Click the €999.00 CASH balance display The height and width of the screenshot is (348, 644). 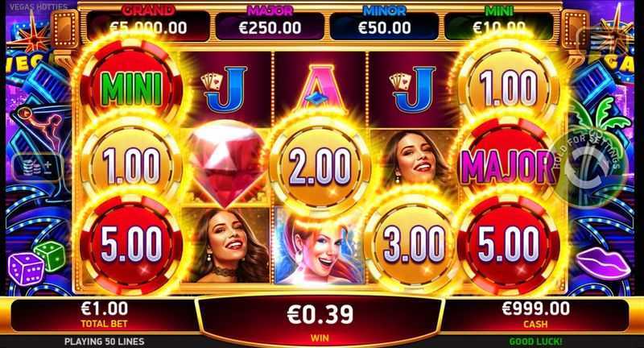tap(535, 315)
